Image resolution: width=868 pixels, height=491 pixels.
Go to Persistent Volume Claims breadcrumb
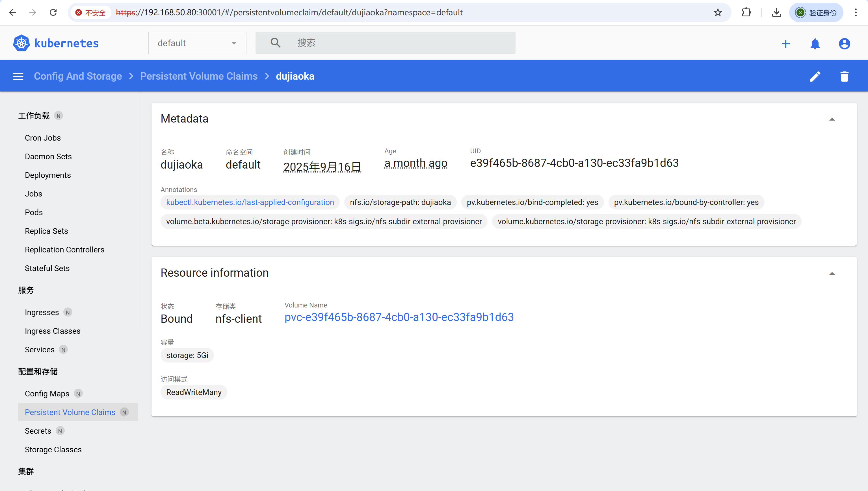point(199,77)
